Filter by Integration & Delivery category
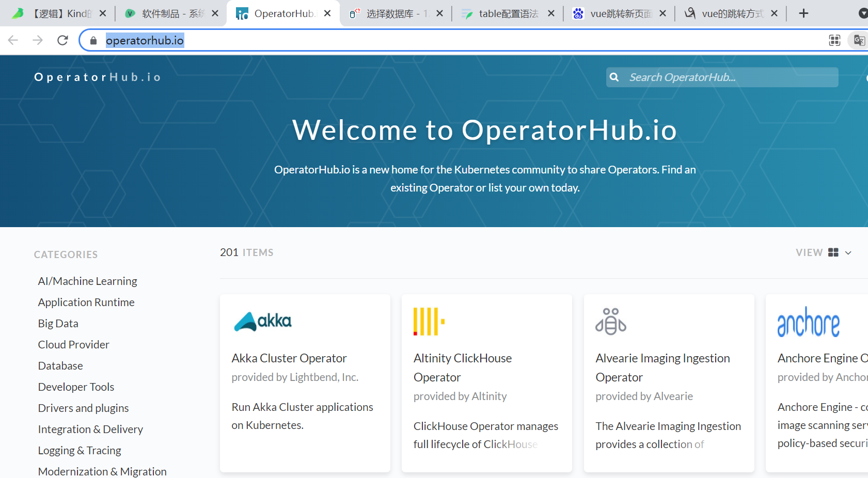The width and height of the screenshot is (868, 478). 90,429
